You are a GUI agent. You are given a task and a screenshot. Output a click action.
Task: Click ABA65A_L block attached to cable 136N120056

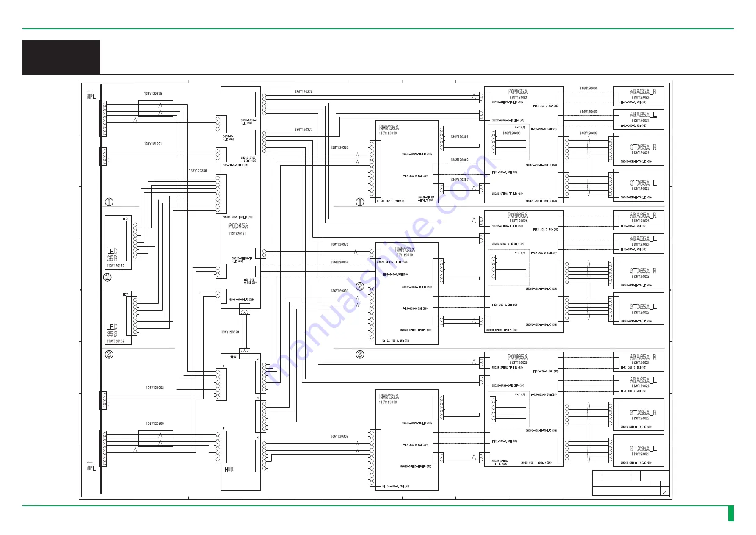click(x=639, y=119)
